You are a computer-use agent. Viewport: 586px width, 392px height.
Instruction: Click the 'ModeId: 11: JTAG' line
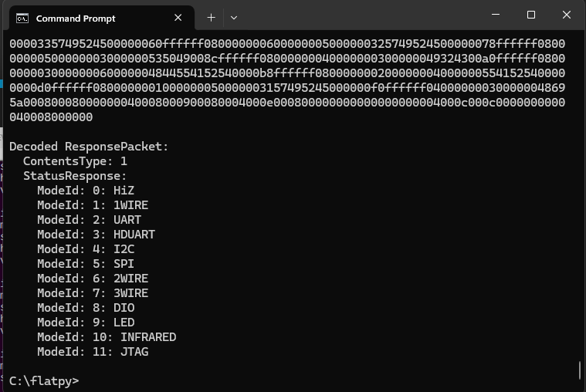point(93,352)
